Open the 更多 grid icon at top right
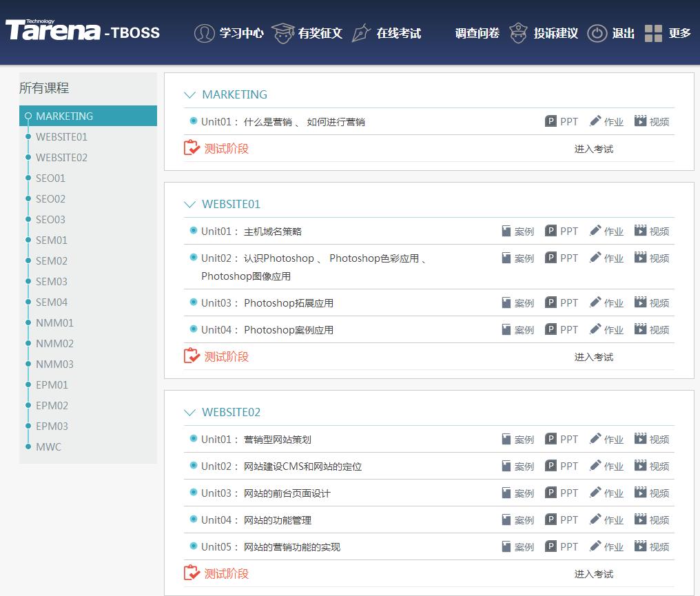700x596 pixels. pyautogui.click(x=652, y=32)
